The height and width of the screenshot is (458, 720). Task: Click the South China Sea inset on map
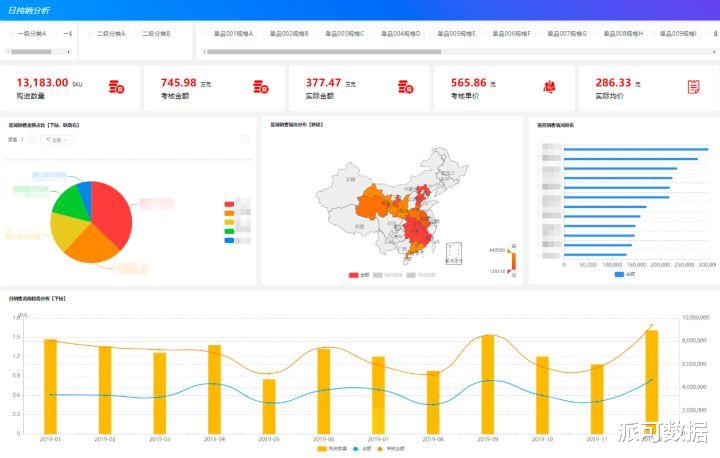(454, 253)
